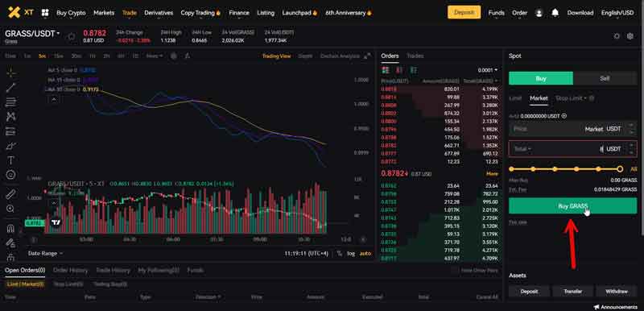Show both buy and sell order book view

[x=386, y=70]
